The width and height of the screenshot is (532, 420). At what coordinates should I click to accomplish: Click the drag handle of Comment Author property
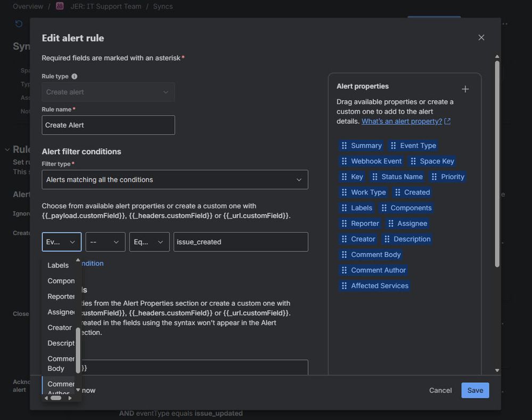344,270
